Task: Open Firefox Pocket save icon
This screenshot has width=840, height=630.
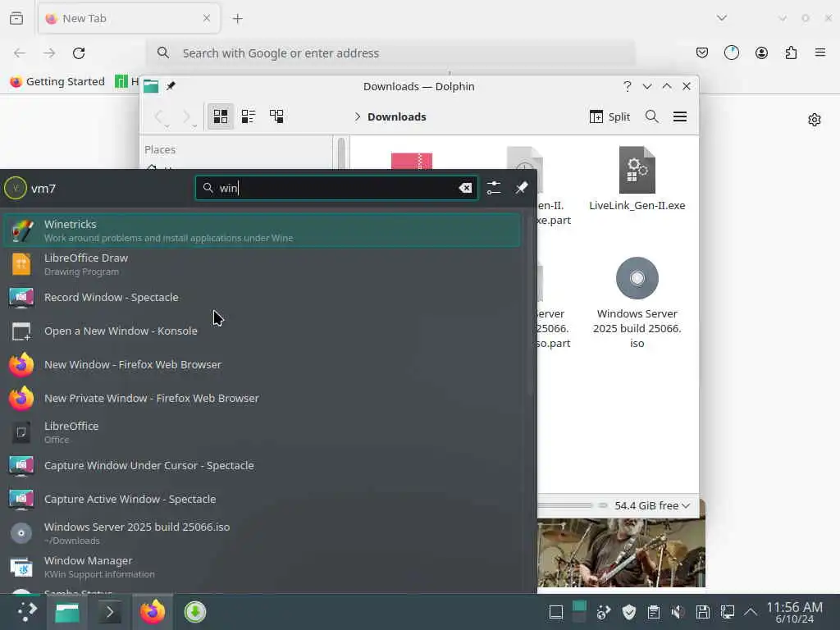Action: click(702, 53)
